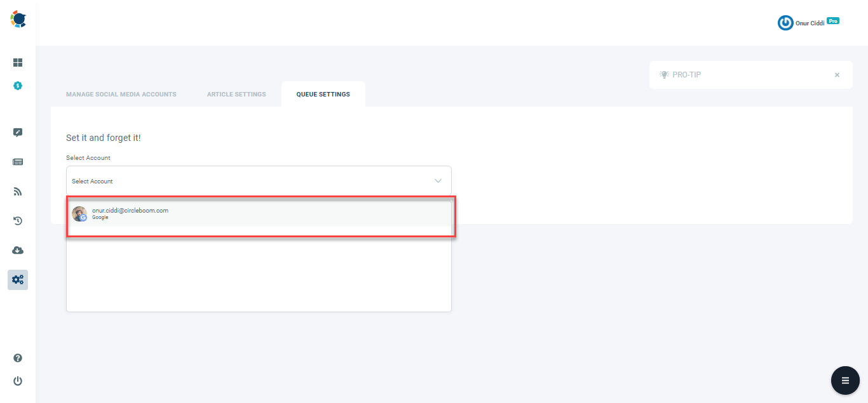
Task: Open the dashboard grid icon in sidebar
Action: [17, 62]
